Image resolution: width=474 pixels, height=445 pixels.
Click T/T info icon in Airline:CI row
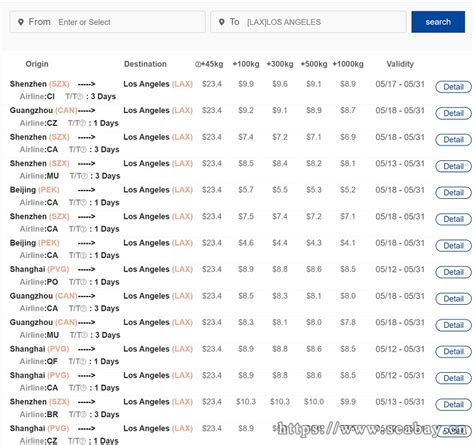[80, 97]
